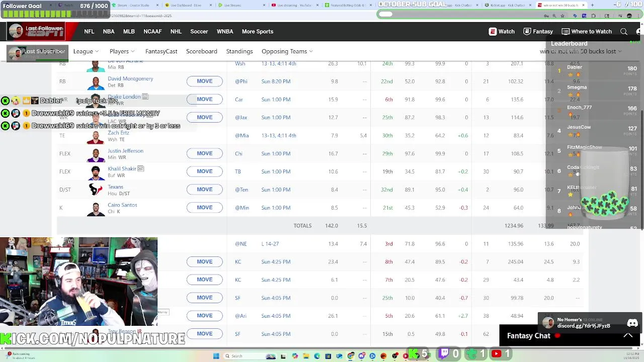The image size is (644, 362).
Task: Click the search magnifier icon in ESPN header
Action: [624, 31]
